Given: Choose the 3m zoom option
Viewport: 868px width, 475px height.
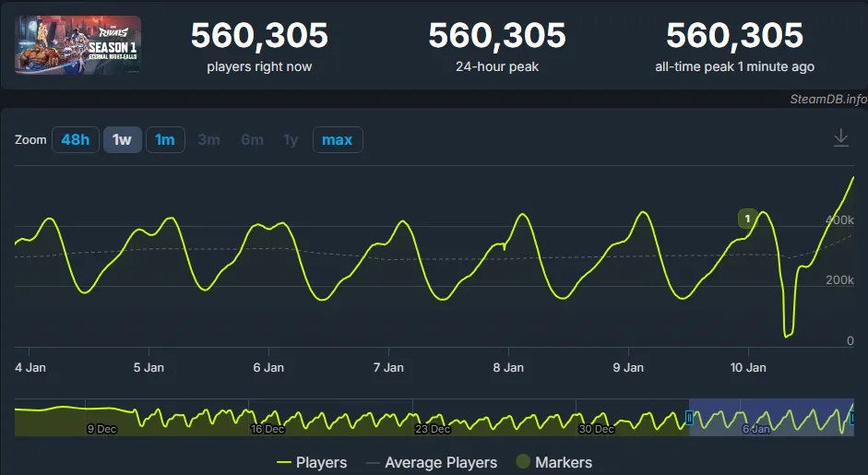Looking at the screenshot, I should click(209, 140).
